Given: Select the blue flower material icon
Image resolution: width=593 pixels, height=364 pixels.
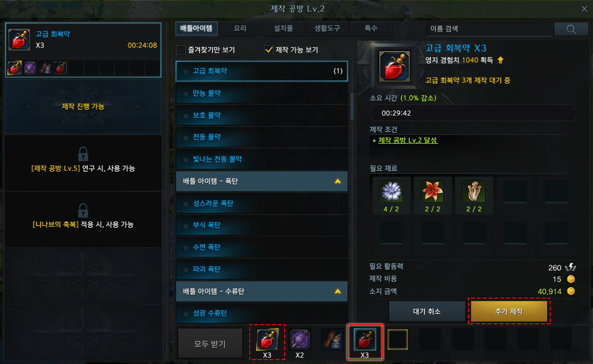Looking at the screenshot, I should pos(392,192).
